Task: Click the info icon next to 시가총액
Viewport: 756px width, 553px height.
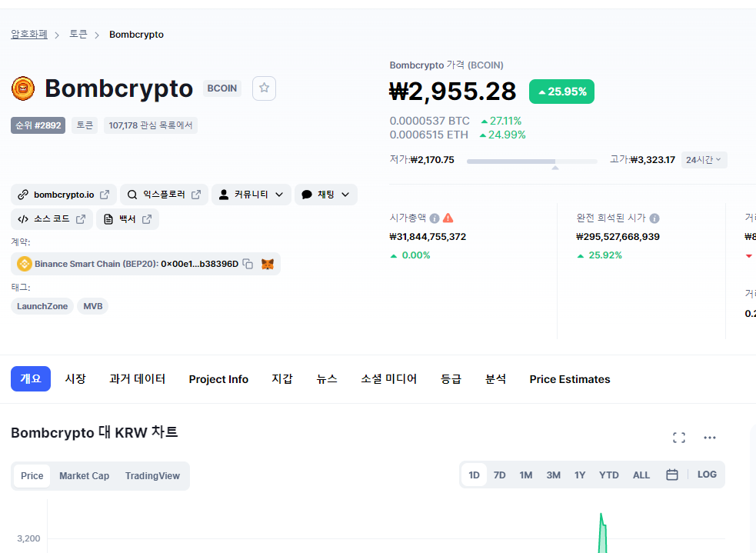Action: pyautogui.click(x=435, y=218)
